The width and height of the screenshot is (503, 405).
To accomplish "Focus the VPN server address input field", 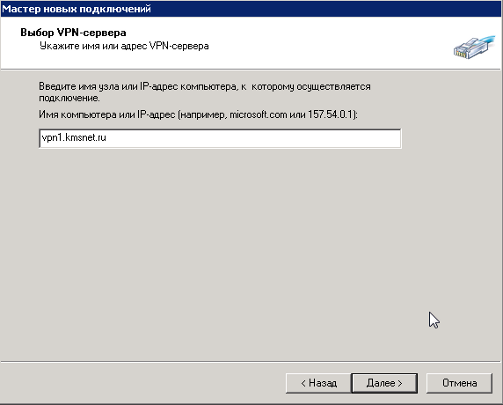I will (x=220, y=138).
